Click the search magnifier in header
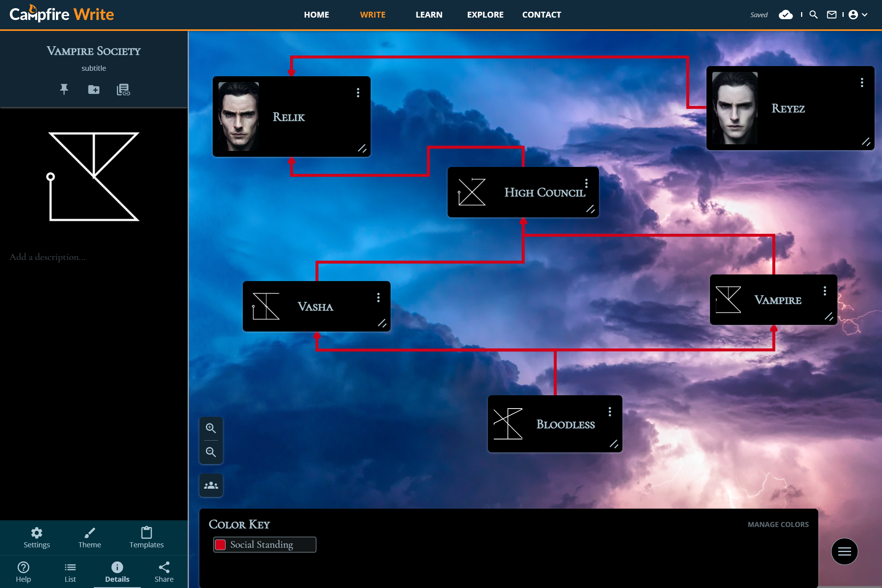Image resolution: width=882 pixels, height=588 pixels. tap(814, 15)
